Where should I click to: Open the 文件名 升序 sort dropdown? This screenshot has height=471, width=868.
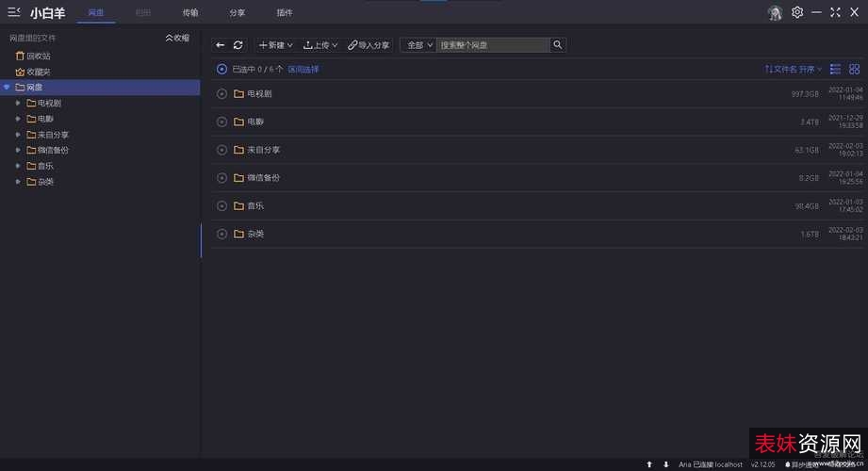tap(794, 69)
